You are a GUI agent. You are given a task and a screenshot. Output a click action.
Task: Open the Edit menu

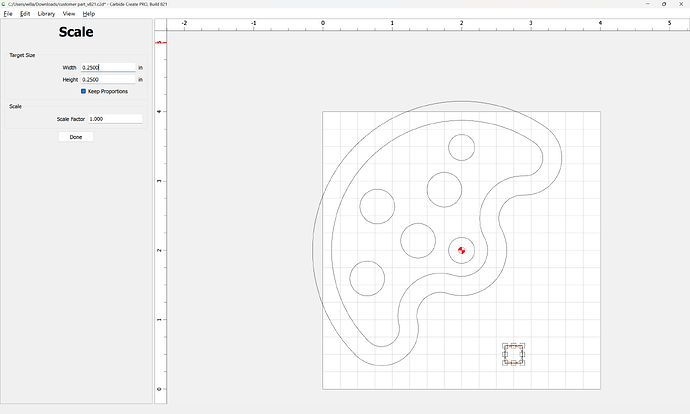(25, 14)
